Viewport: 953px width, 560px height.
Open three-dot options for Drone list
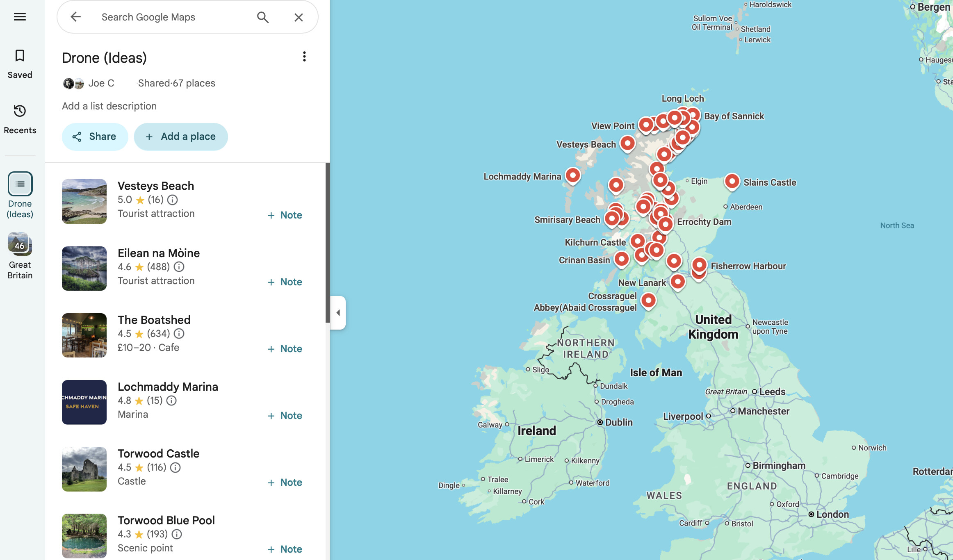pyautogui.click(x=304, y=57)
